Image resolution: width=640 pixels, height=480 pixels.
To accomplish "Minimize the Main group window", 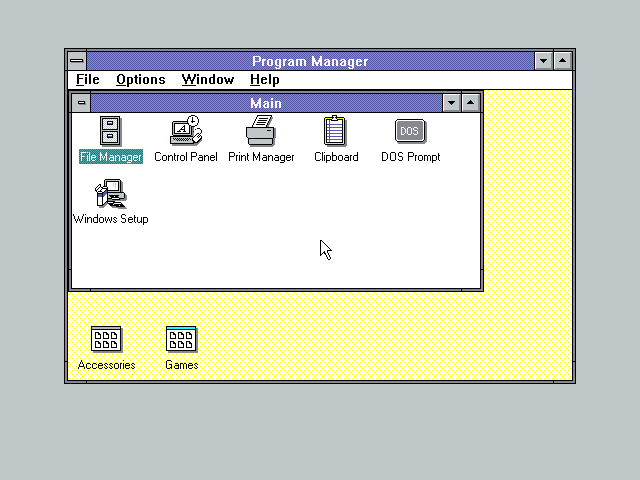I will coord(451,103).
